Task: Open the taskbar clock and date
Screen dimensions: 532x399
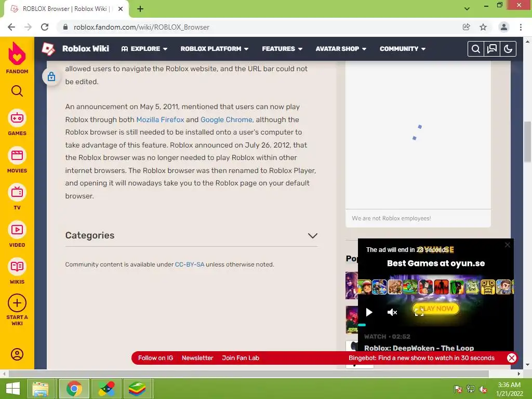Action: (509, 389)
